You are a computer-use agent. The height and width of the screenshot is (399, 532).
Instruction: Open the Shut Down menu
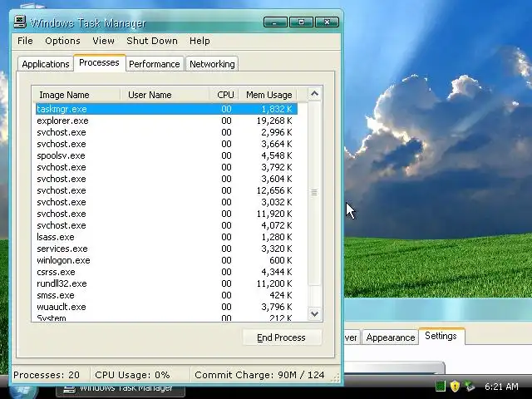(x=152, y=41)
